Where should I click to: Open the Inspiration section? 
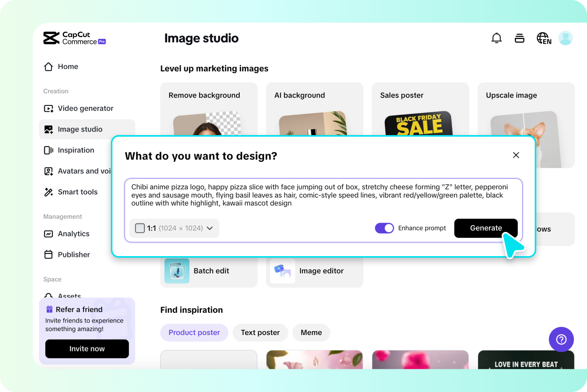click(48, 150)
